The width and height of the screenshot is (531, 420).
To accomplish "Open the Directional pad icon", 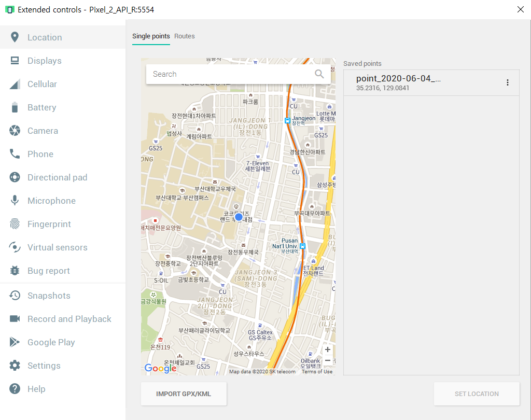I will tap(15, 177).
